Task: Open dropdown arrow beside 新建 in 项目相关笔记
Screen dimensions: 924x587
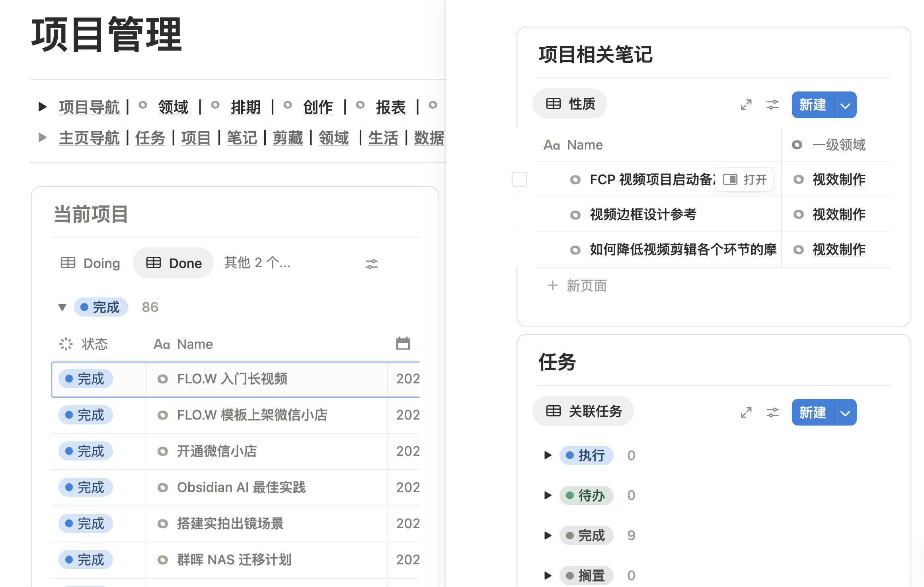Action: click(x=845, y=105)
